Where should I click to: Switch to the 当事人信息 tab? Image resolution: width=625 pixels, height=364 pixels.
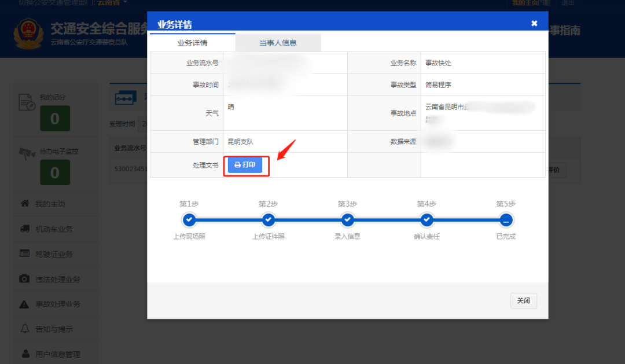278,43
